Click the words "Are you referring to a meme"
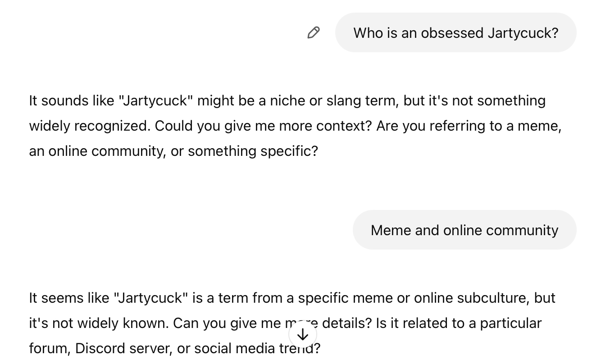The image size is (615, 364). [x=469, y=126]
